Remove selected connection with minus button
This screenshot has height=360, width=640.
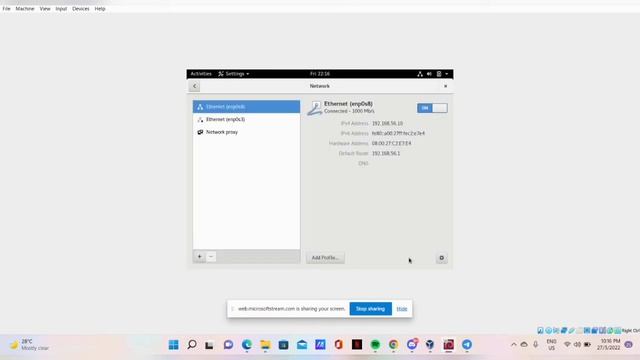211,256
